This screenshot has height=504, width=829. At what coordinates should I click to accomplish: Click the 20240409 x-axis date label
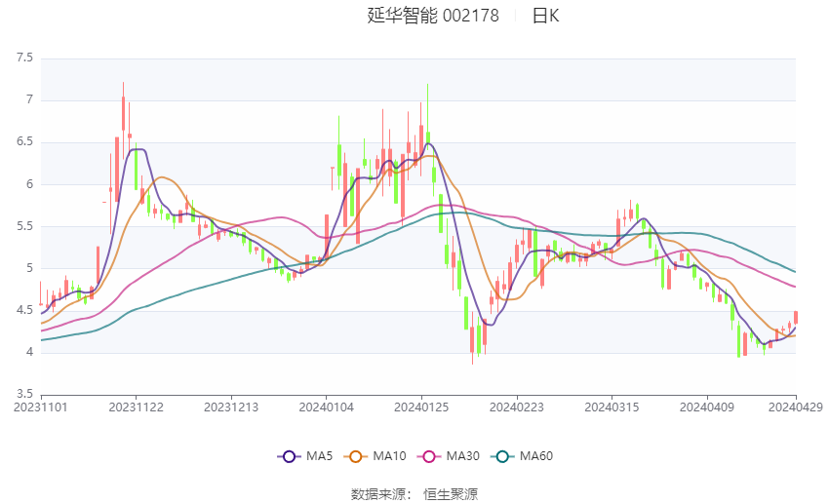707,407
